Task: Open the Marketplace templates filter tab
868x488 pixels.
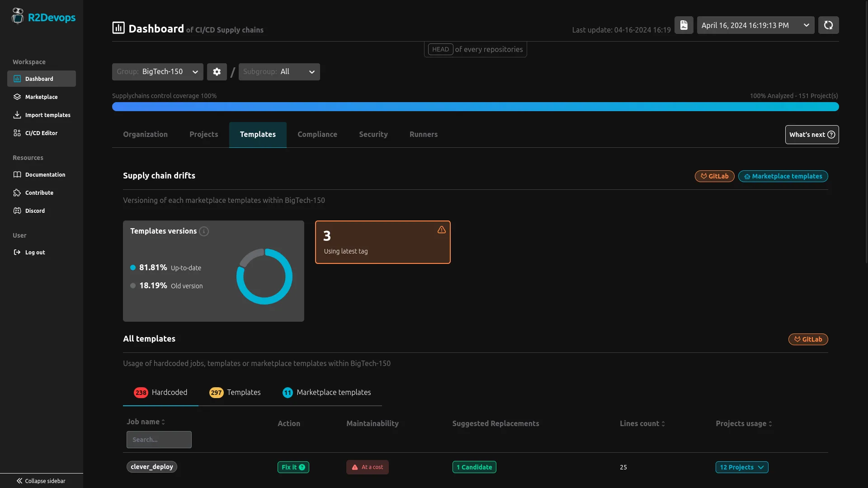Action: [327, 392]
